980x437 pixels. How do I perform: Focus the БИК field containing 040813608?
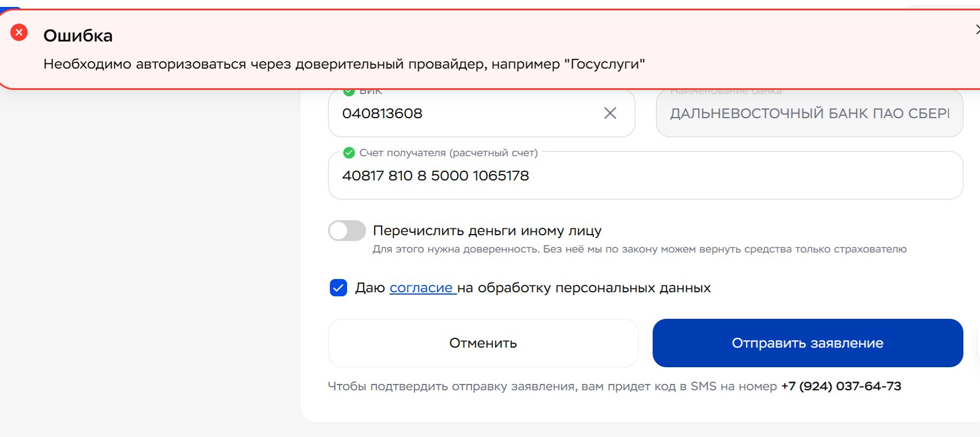click(461, 114)
